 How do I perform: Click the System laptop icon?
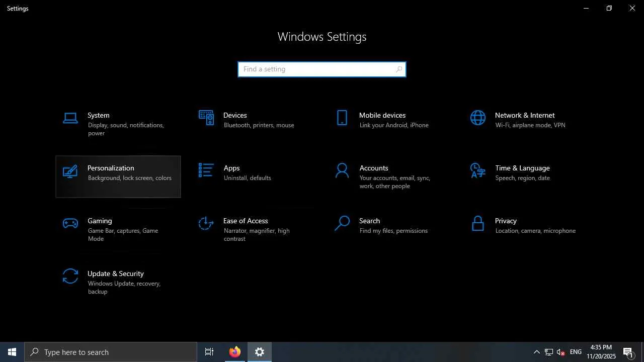(x=70, y=118)
